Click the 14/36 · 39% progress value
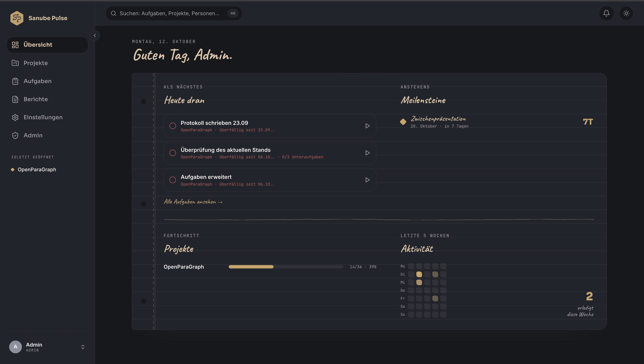 (x=363, y=267)
